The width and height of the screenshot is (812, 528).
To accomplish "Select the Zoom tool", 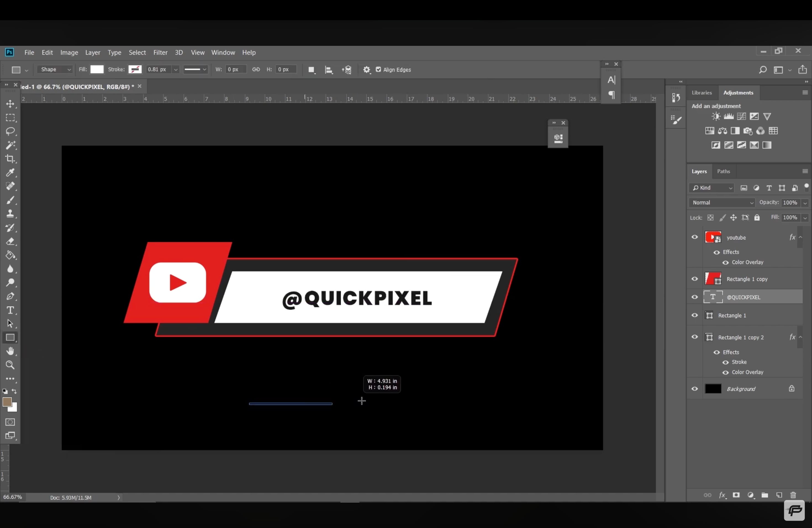I will [10, 365].
